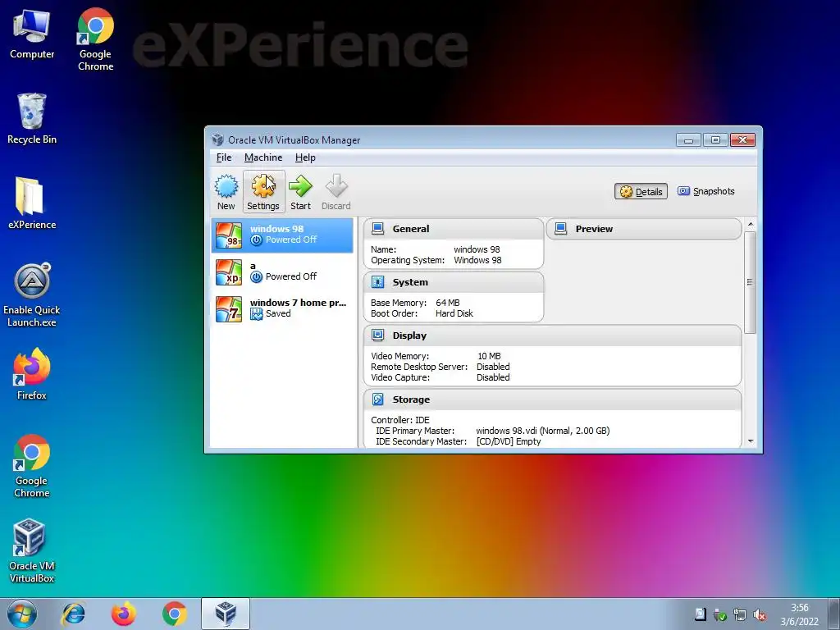Open Google Chrome icon at desktop top
840x630 pixels.
(x=95, y=39)
